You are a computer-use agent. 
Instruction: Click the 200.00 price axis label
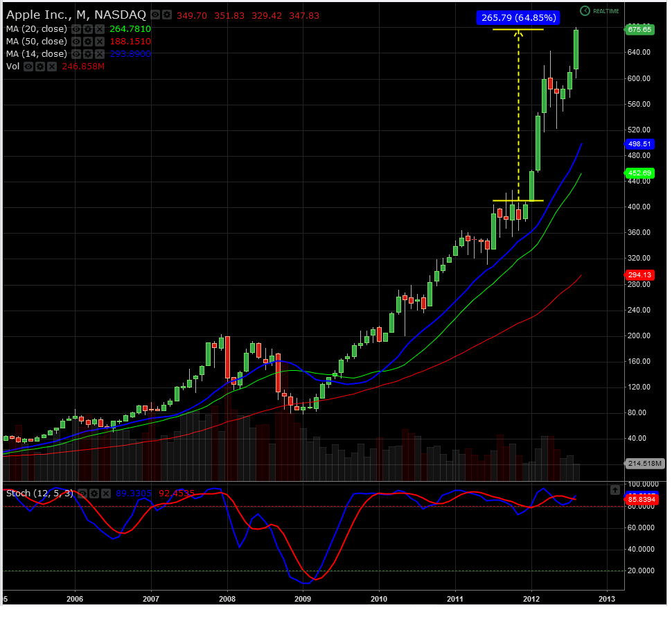[639, 335]
